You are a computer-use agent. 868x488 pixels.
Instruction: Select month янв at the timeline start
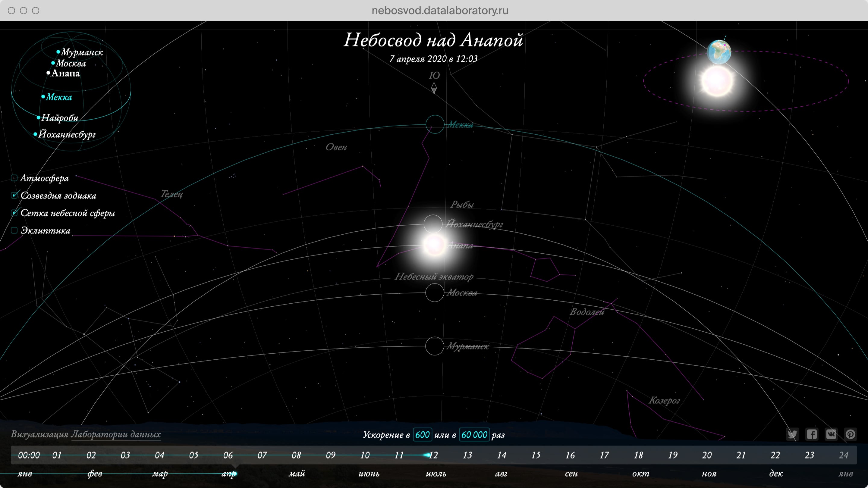pyautogui.click(x=25, y=474)
